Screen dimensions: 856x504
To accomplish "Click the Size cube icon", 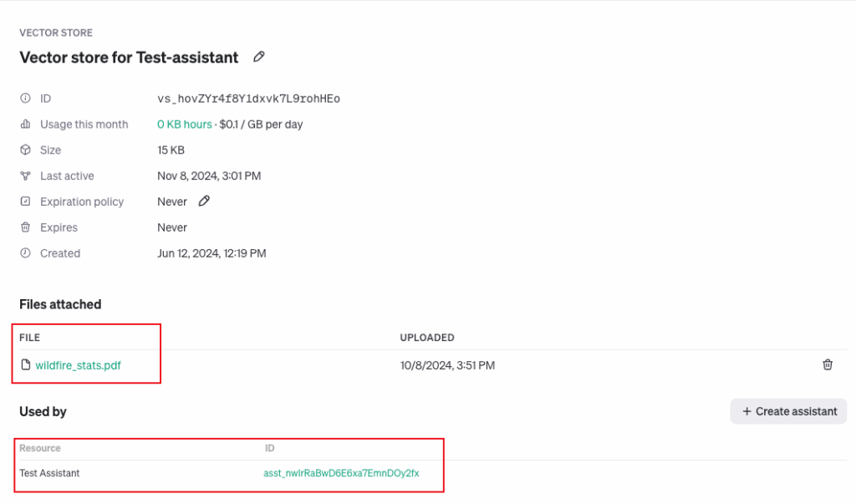I will click(x=25, y=150).
